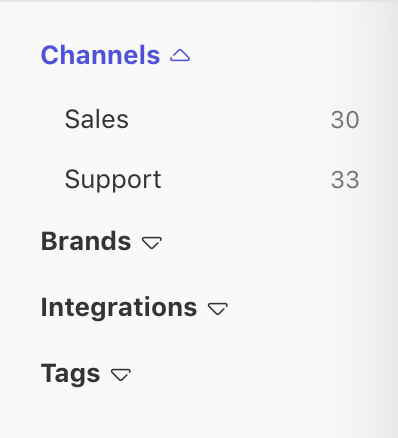
Task: Expand the Brands section heading
Action: tap(86, 241)
